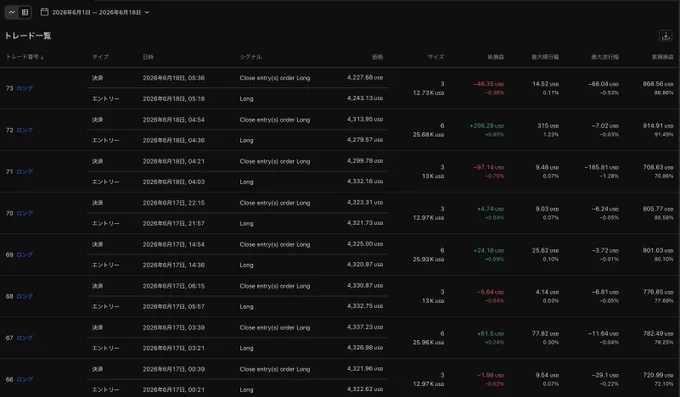Select entry date 2026年6月18日, 05:18

click(173, 98)
